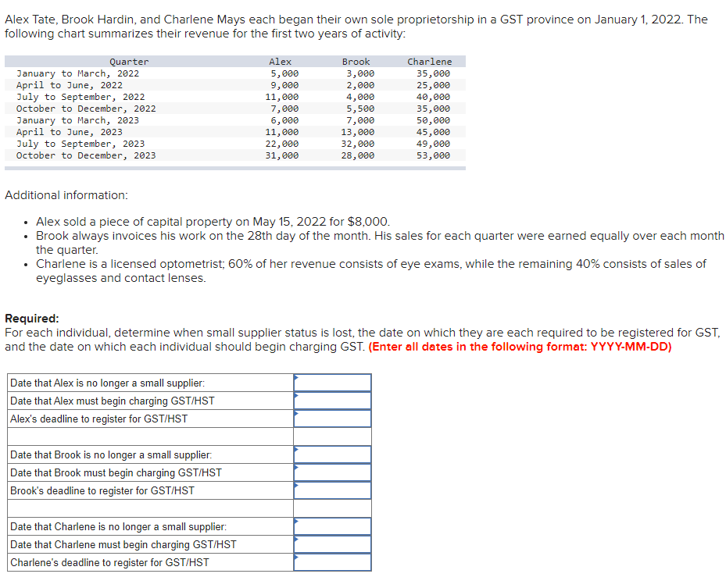This screenshot has width=726, height=588.
Task: Click the 'July to September, 2023' row label
Action: [x=80, y=144]
